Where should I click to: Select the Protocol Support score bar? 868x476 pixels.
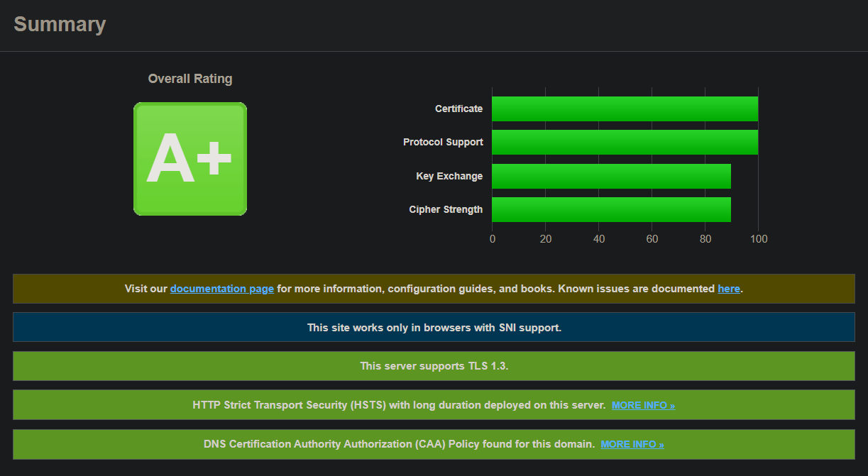pyautogui.click(x=625, y=141)
